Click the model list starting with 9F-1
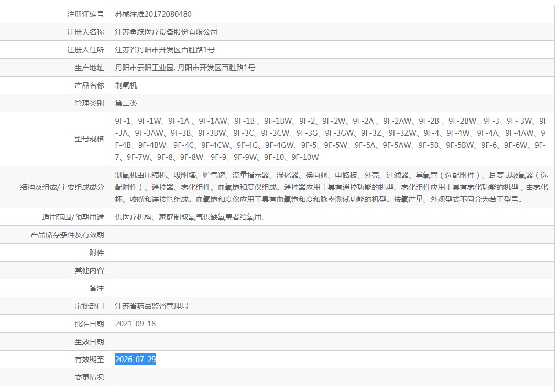558x392 pixels. (x=331, y=139)
